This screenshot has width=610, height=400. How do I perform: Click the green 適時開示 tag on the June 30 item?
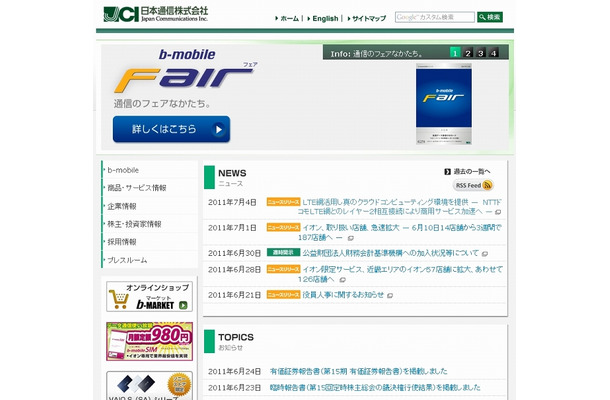(283, 253)
